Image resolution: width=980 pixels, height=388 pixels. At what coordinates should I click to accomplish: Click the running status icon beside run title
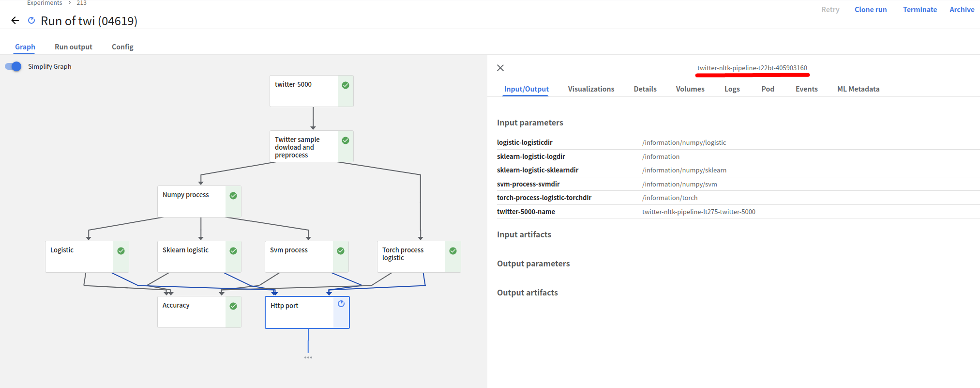pyautogui.click(x=31, y=20)
